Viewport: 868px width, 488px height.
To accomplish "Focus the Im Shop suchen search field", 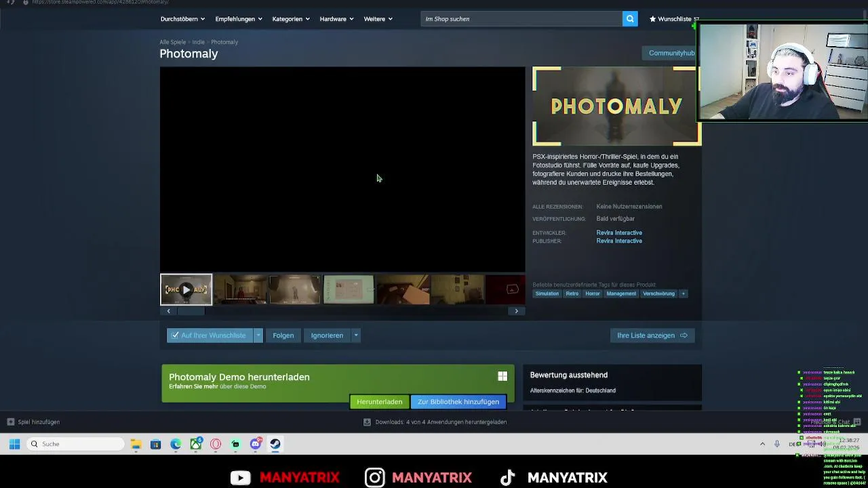I will [521, 19].
